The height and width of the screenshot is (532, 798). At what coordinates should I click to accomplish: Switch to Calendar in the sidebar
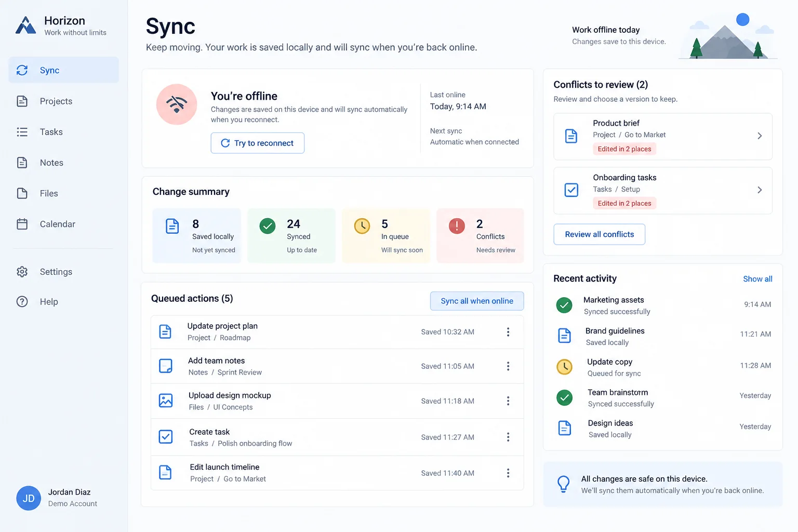[63, 224]
